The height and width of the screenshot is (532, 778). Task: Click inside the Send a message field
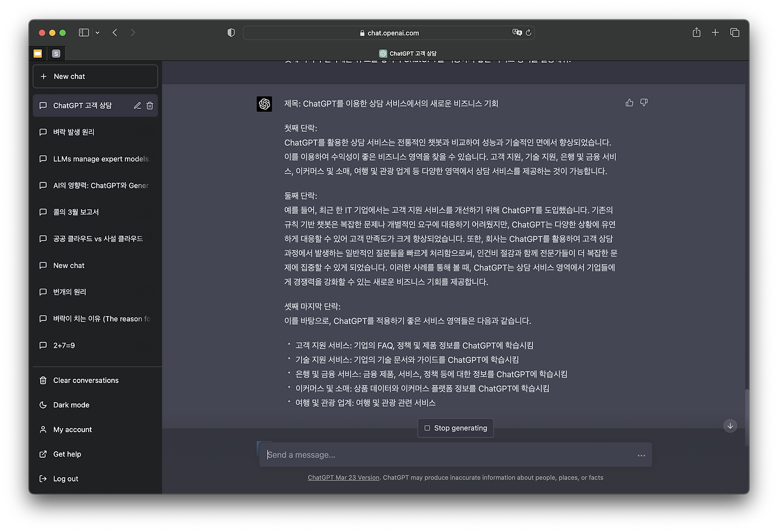pyautogui.click(x=425, y=454)
